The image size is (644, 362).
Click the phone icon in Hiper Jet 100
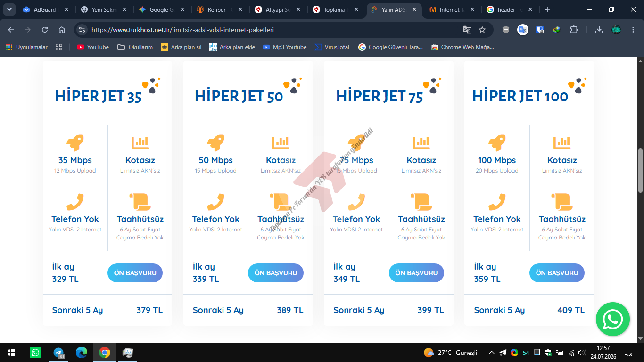[497, 202]
